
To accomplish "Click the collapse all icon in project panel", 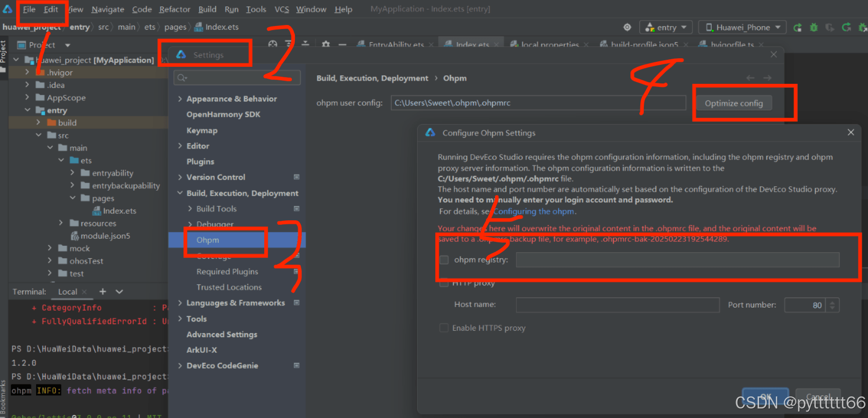I will [x=305, y=45].
